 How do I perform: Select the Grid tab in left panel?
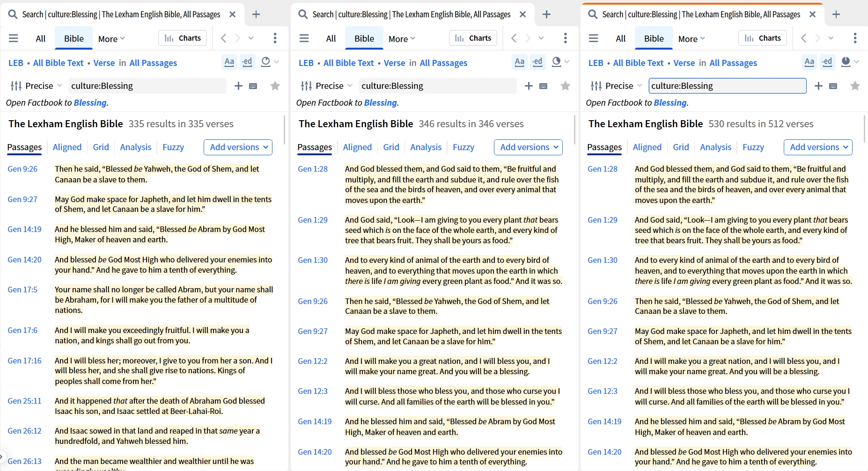pos(101,147)
